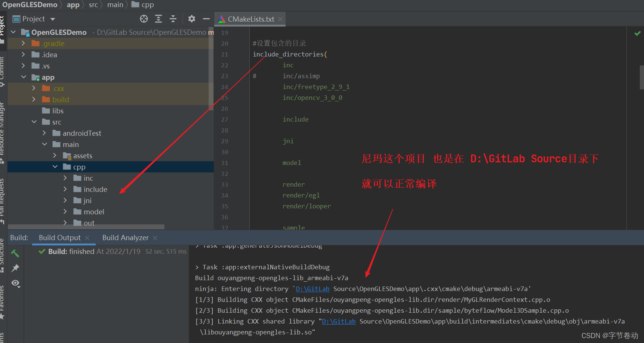Viewport: 644px width, 343px height.
Task: Collapse the OpenGLESDemo root node
Action: tap(13, 32)
